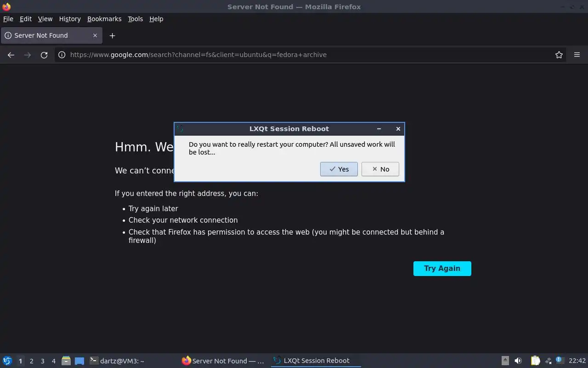Cancel reboot with the No button
Screen dimensions: 588x368
[x=380, y=169]
